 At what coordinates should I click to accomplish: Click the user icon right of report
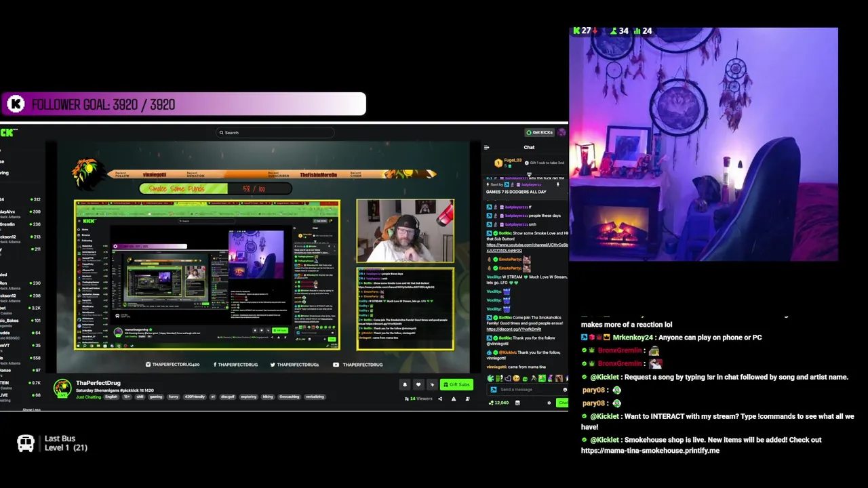467,399
